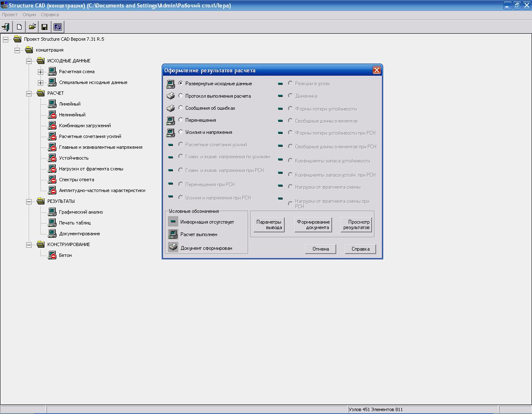
Task: Click the computer icon beside Расчетная схема
Action: coord(52,71)
